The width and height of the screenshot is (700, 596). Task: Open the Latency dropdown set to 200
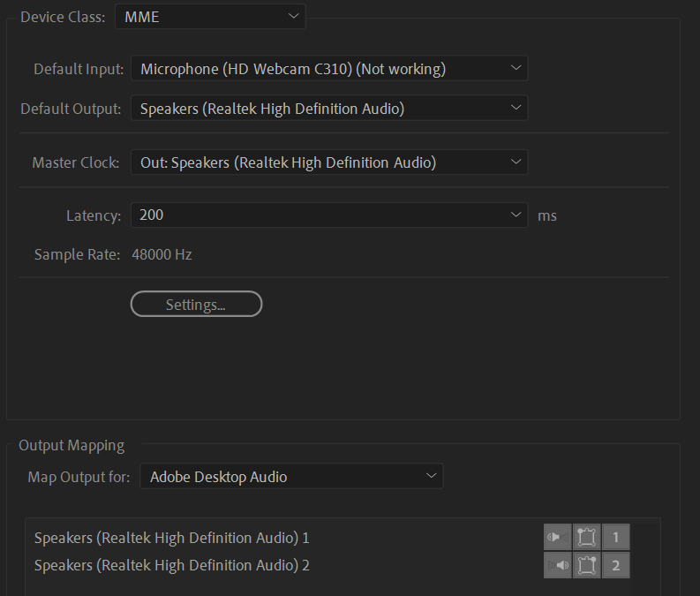tap(329, 215)
